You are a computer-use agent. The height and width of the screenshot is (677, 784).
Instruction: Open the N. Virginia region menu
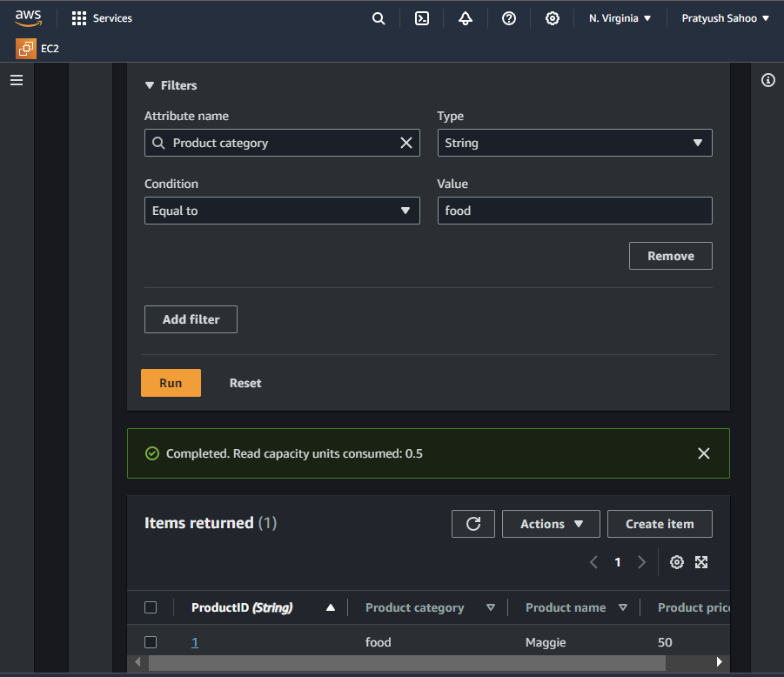pos(620,18)
